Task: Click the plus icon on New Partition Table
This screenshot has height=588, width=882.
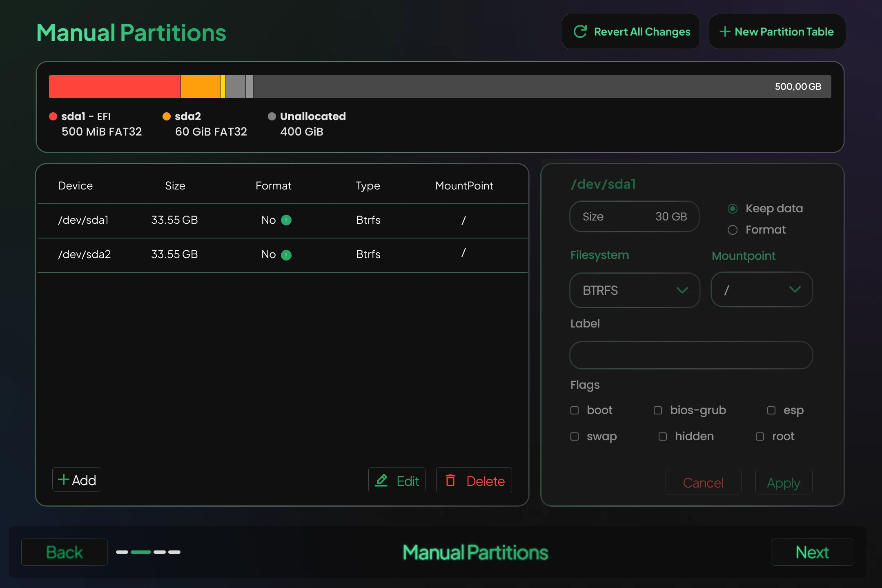Action: [726, 31]
